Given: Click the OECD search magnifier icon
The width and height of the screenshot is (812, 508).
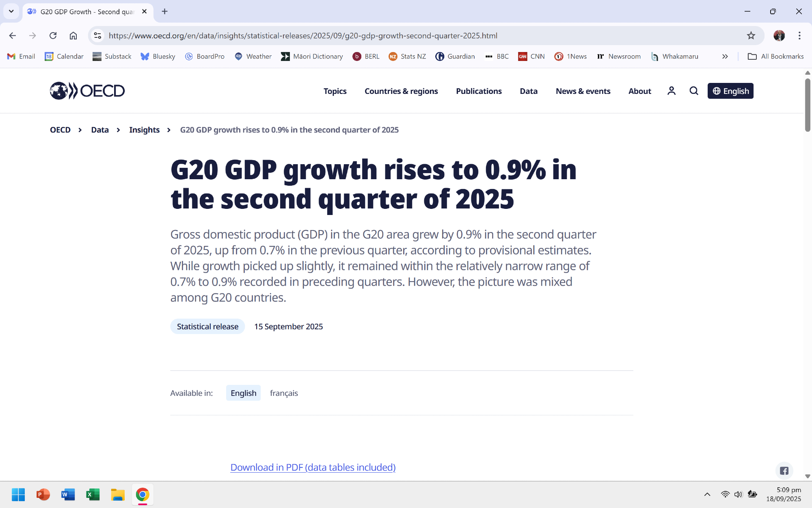Looking at the screenshot, I should pos(694,91).
